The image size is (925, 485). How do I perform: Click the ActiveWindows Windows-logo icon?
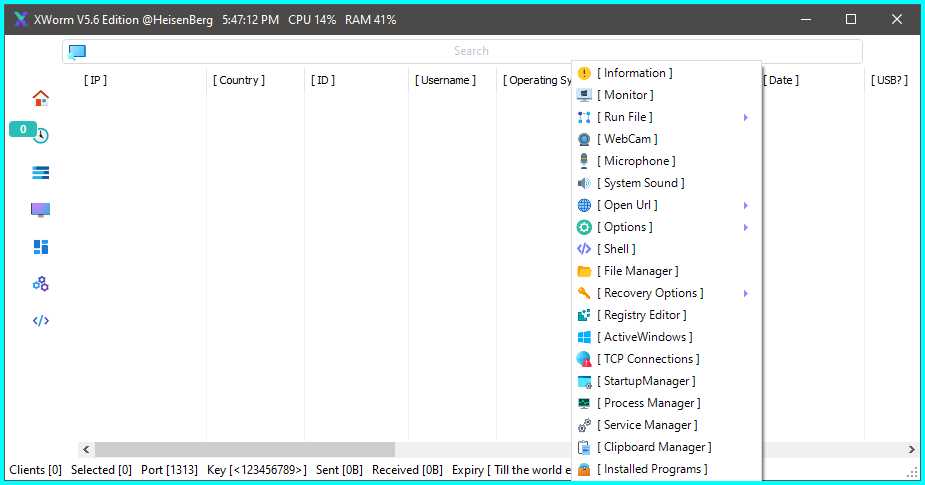point(584,337)
